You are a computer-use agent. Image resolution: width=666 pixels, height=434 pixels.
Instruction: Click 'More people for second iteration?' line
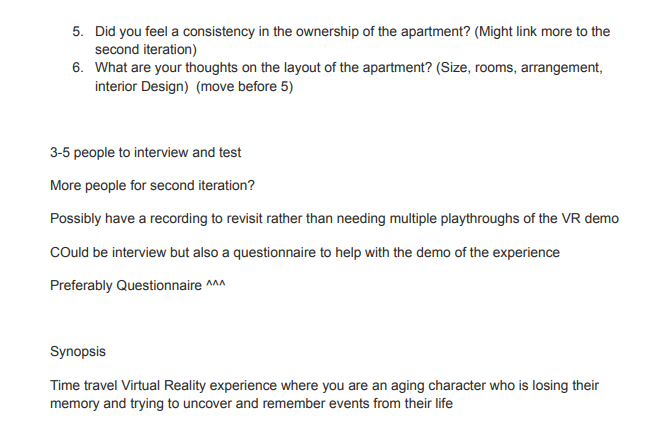(152, 186)
